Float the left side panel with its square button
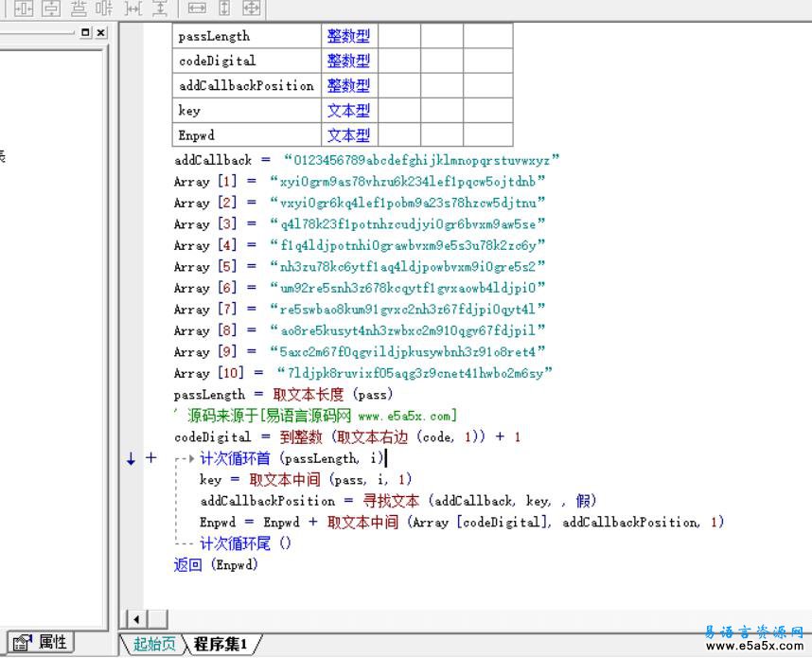Screen dimensions: 812x658 86,32
